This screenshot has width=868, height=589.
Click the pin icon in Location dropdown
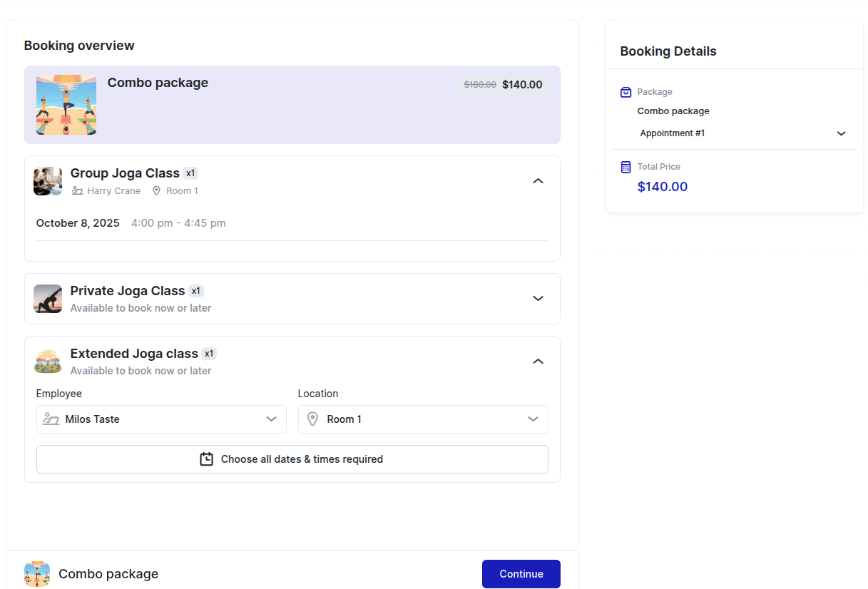tap(312, 419)
